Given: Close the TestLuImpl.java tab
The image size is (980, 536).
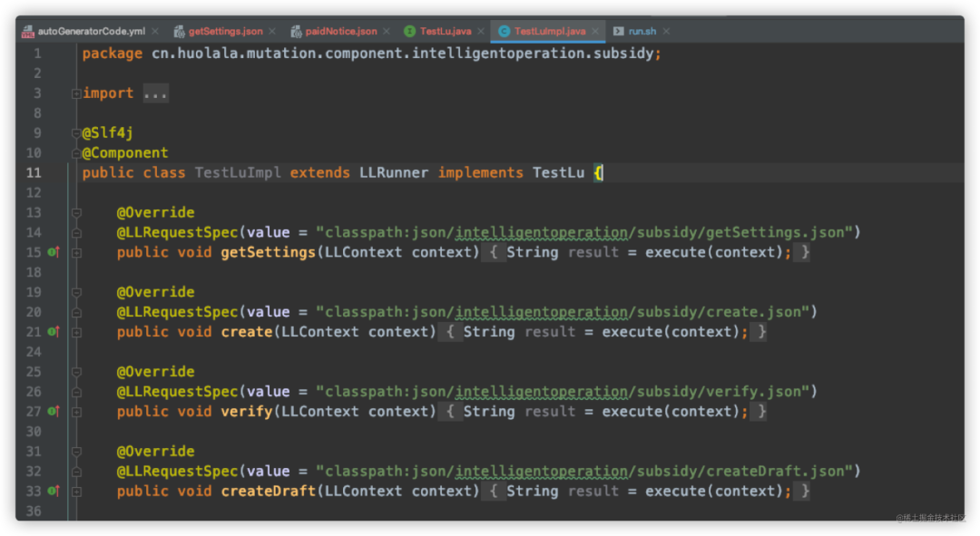Looking at the screenshot, I should (595, 31).
